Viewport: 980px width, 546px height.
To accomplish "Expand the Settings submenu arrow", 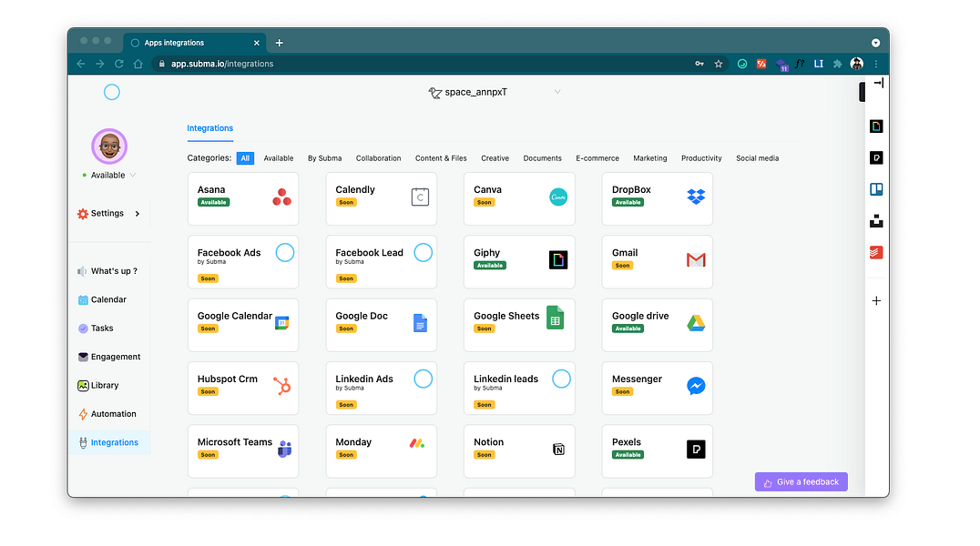I will (138, 214).
